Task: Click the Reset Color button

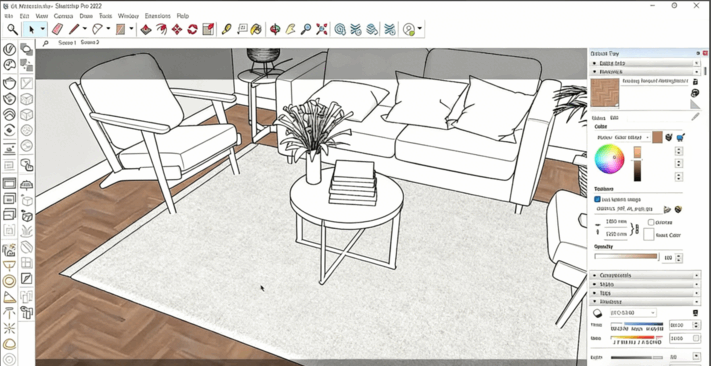Action: pyautogui.click(x=649, y=235)
